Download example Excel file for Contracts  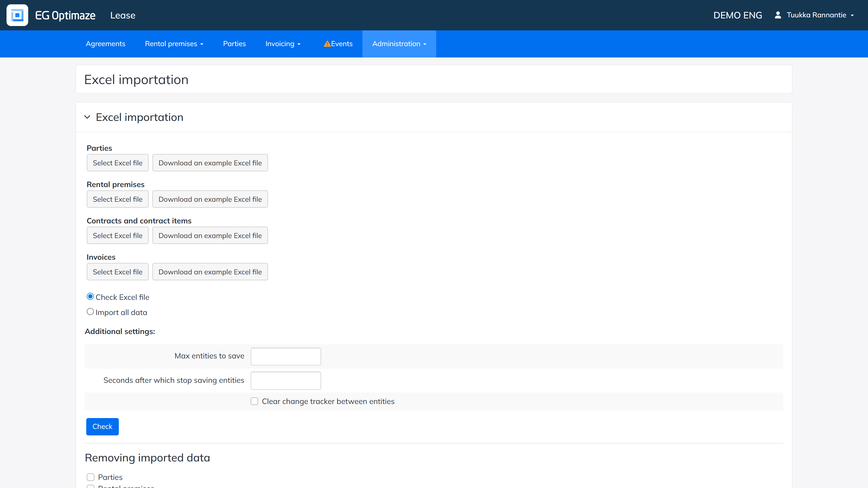point(210,236)
